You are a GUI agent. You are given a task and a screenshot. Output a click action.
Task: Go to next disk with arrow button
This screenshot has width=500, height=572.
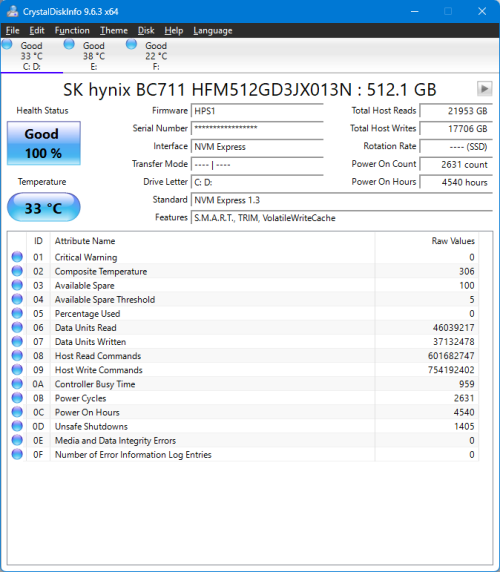pyautogui.click(x=484, y=89)
